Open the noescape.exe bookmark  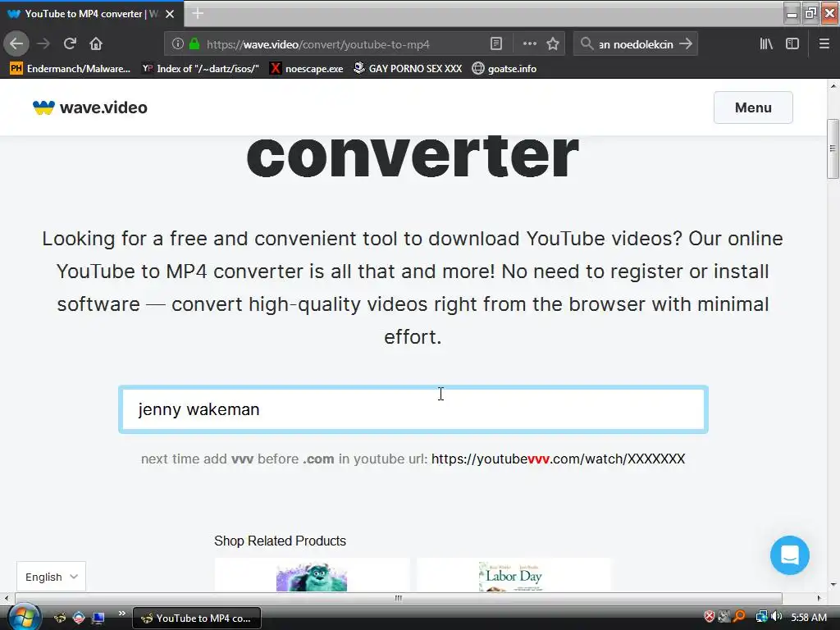(x=307, y=69)
